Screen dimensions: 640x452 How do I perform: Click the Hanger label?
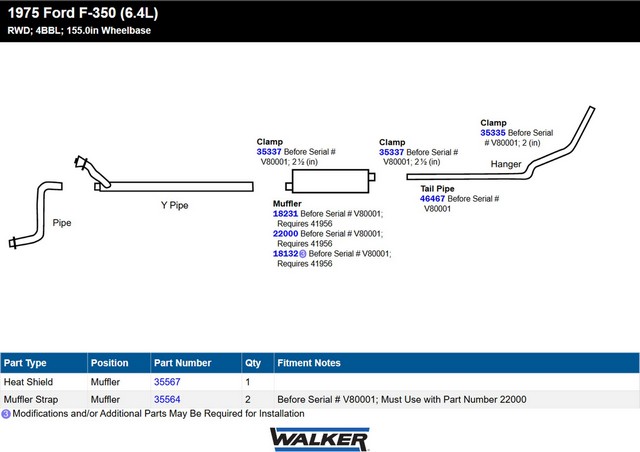[506, 164]
